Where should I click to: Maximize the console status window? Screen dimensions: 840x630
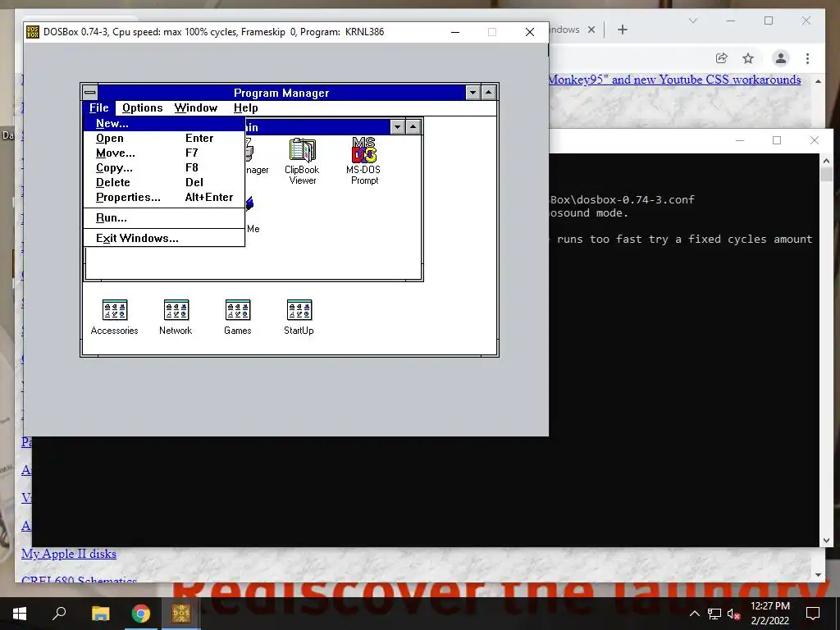[777, 140]
